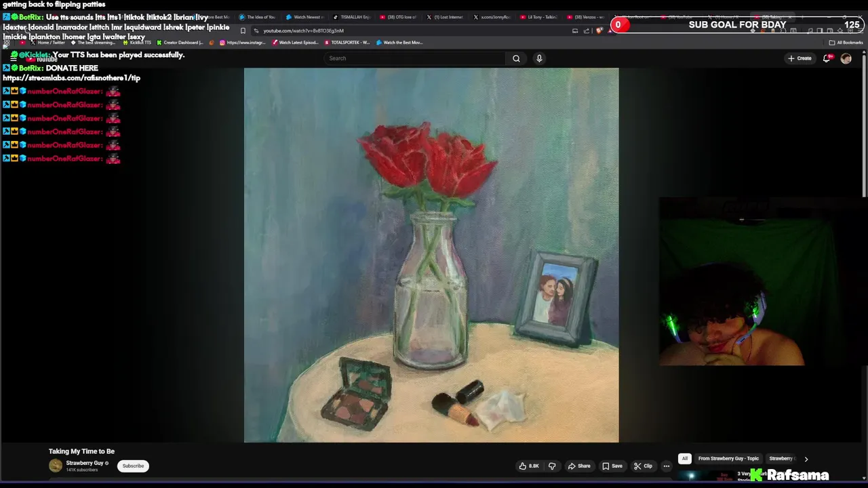Screen dimensions: 868x488
Task: Click the Create button
Action: [x=800, y=58]
